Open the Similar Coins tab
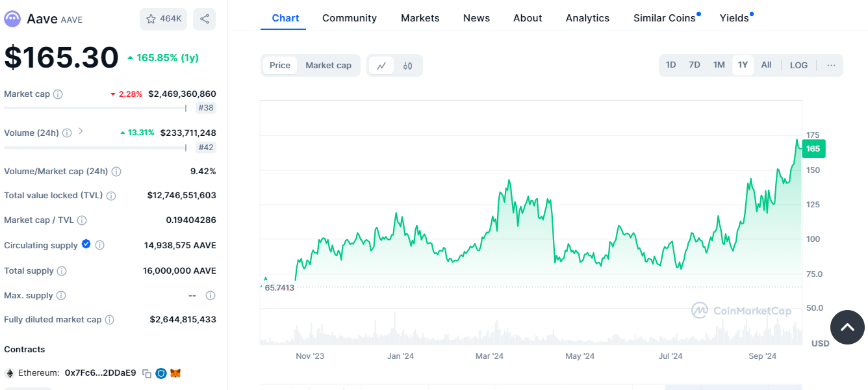Viewport: 868px width, 390px height. (665, 18)
